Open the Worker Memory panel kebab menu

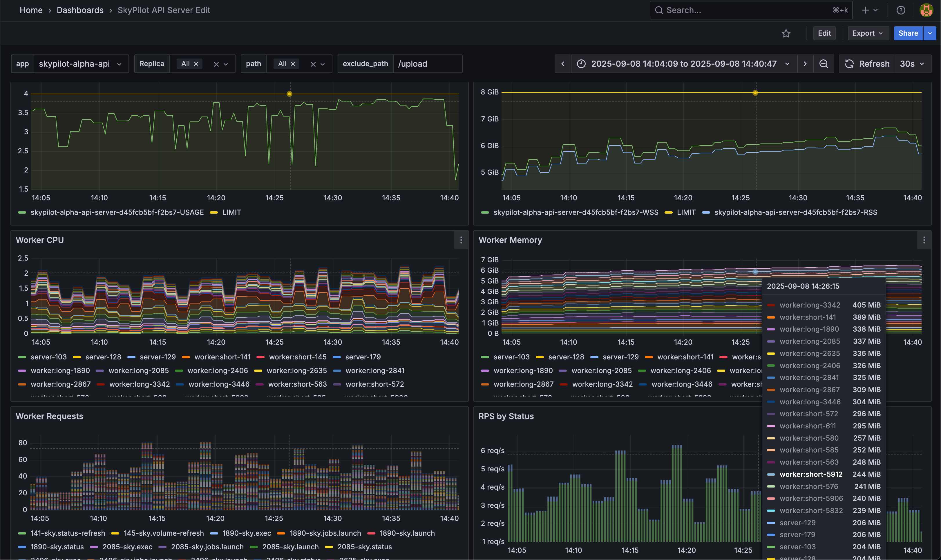(x=924, y=240)
